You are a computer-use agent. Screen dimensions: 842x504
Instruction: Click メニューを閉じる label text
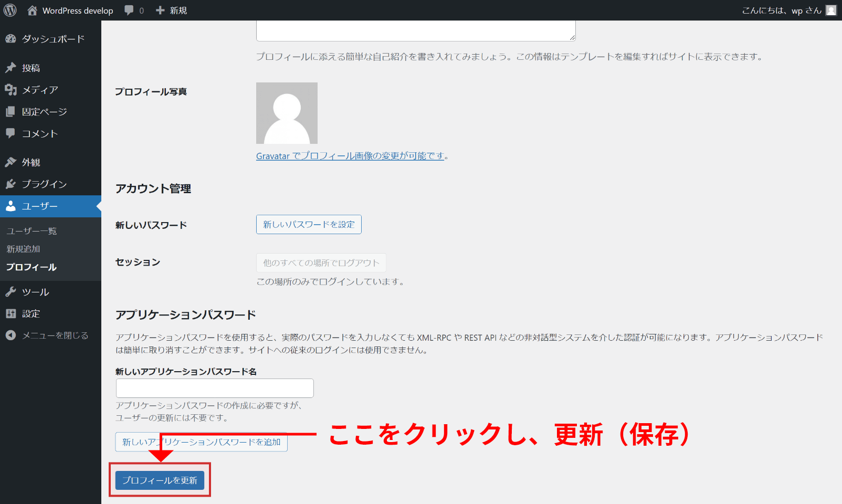point(55,335)
